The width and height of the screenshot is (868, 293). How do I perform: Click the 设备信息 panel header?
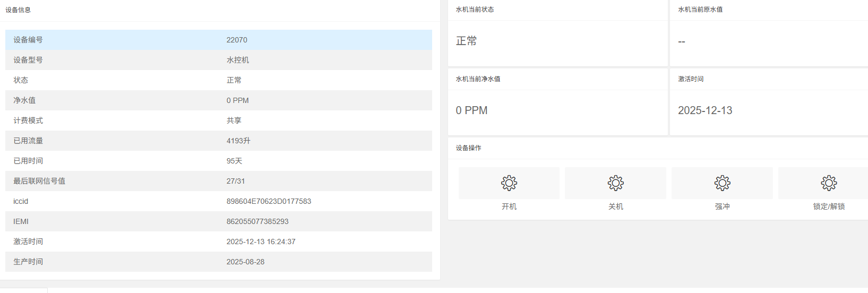click(220, 10)
